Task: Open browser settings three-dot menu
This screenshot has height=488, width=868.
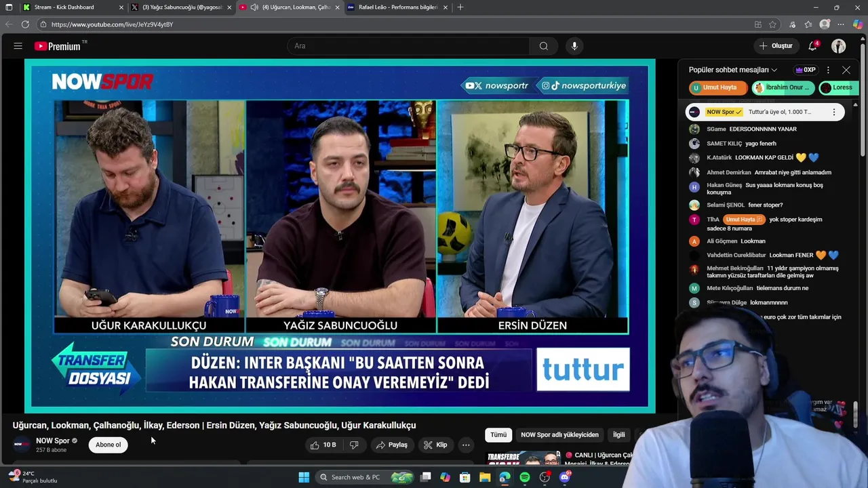Action: tap(842, 24)
